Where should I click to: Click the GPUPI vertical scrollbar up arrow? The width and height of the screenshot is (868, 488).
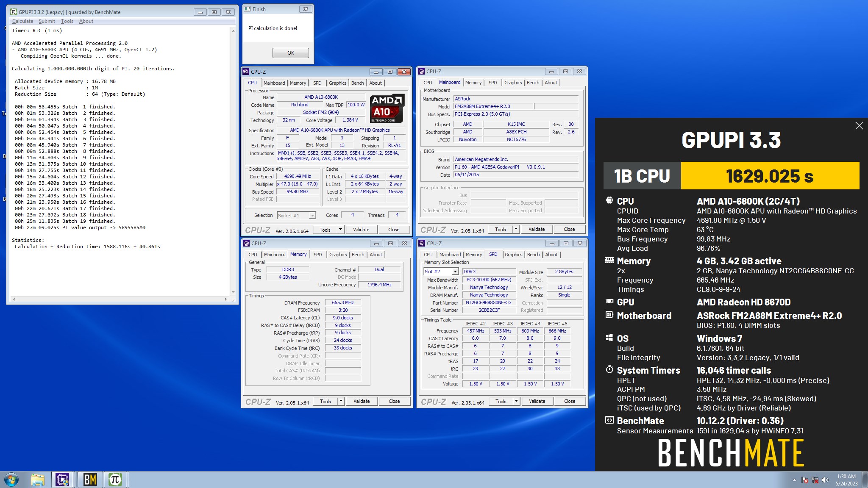(233, 30)
